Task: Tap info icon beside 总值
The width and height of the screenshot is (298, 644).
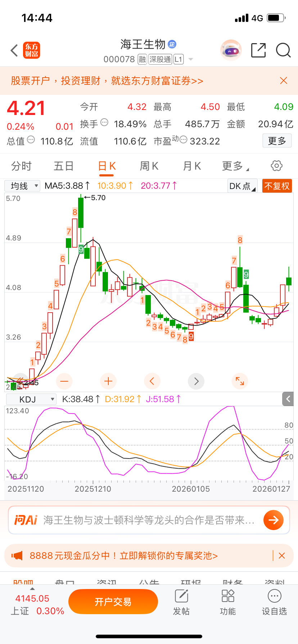Action: tap(31, 139)
